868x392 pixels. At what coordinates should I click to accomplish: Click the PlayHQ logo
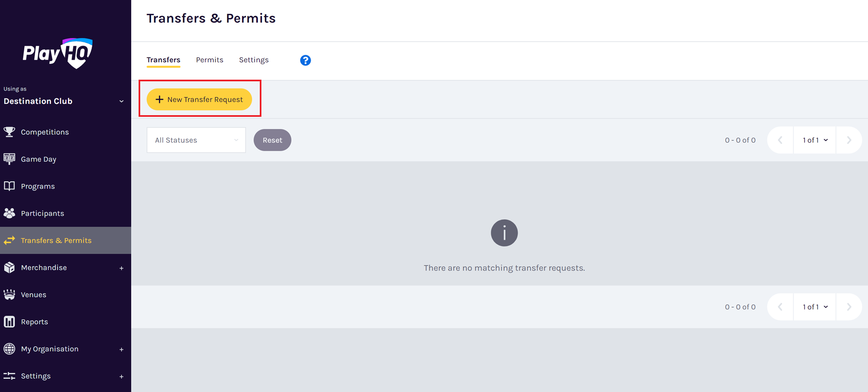[x=58, y=53]
